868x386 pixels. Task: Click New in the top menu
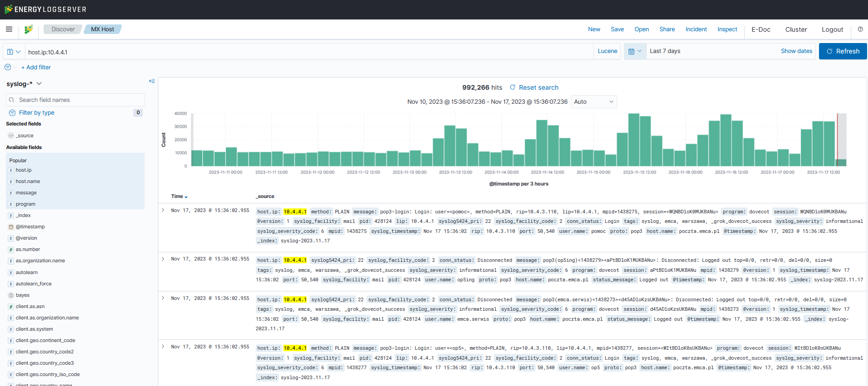pos(594,29)
